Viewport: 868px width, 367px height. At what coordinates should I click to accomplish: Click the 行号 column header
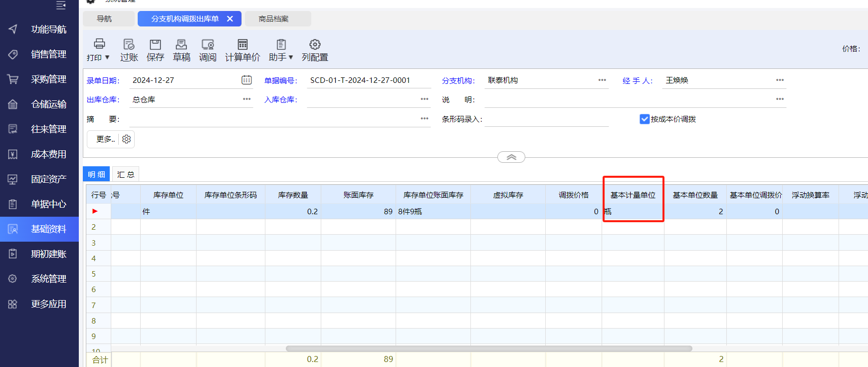pyautogui.click(x=98, y=195)
